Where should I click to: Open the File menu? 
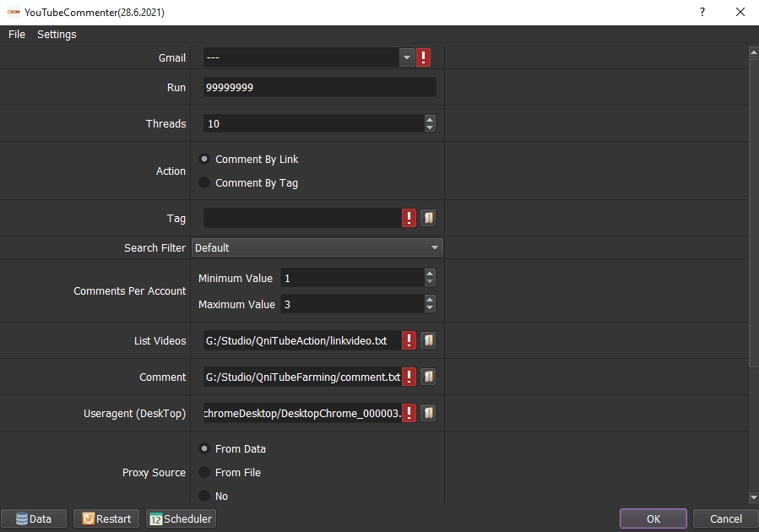coord(17,35)
